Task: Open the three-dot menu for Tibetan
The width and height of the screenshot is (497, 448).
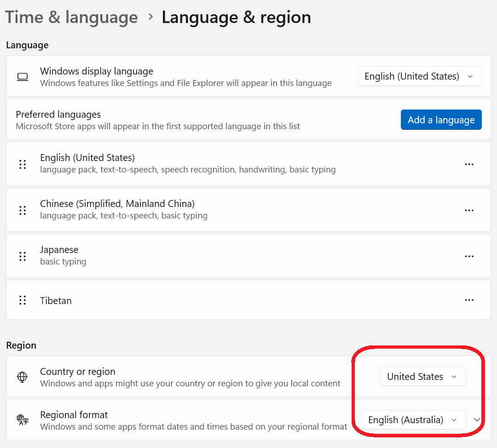Action: coord(469,300)
